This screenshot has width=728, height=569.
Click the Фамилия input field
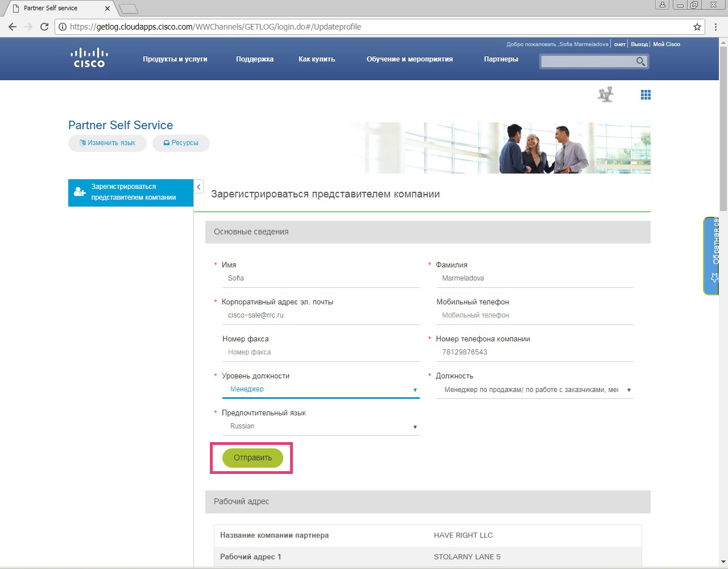pyautogui.click(x=535, y=279)
